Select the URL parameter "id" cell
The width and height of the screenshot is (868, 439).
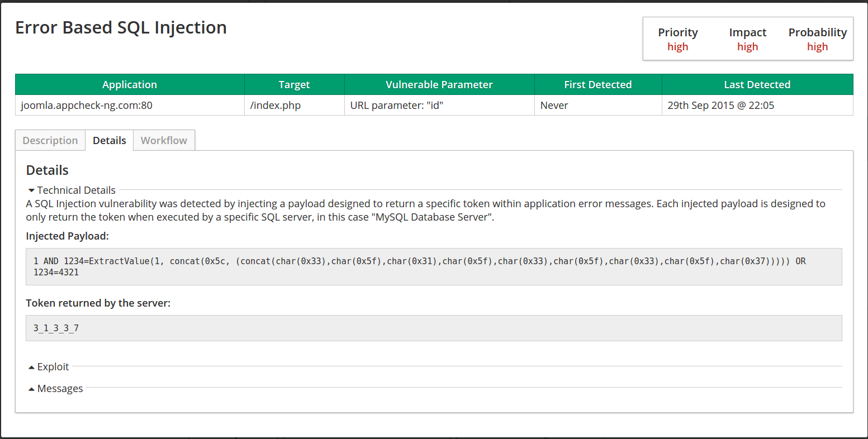point(397,106)
